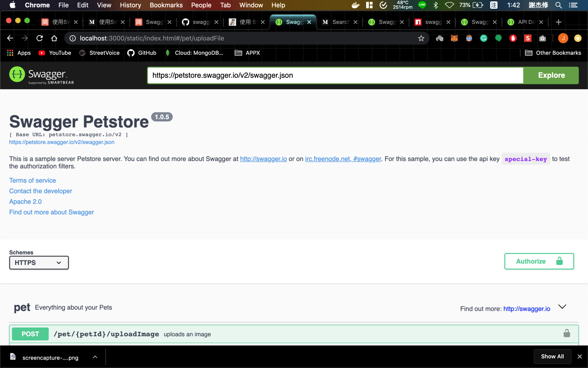Click the swagger.json URL input field
This screenshot has width=588, height=368.
tap(335, 75)
